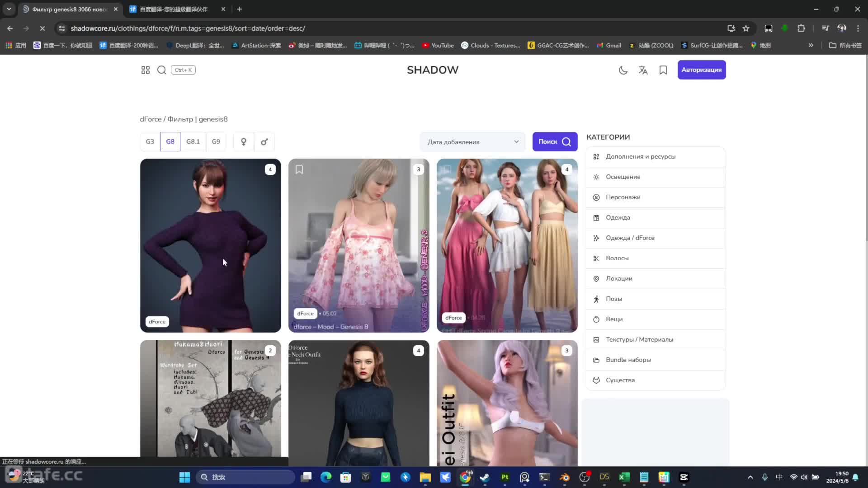The width and height of the screenshot is (868, 488).
Task: Open Windows Start menu
Action: coord(184,477)
